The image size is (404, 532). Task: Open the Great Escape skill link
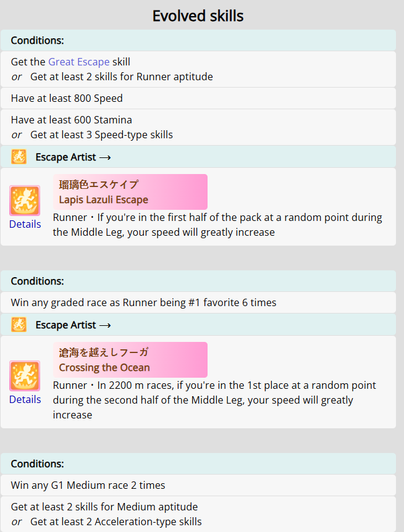click(x=79, y=62)
